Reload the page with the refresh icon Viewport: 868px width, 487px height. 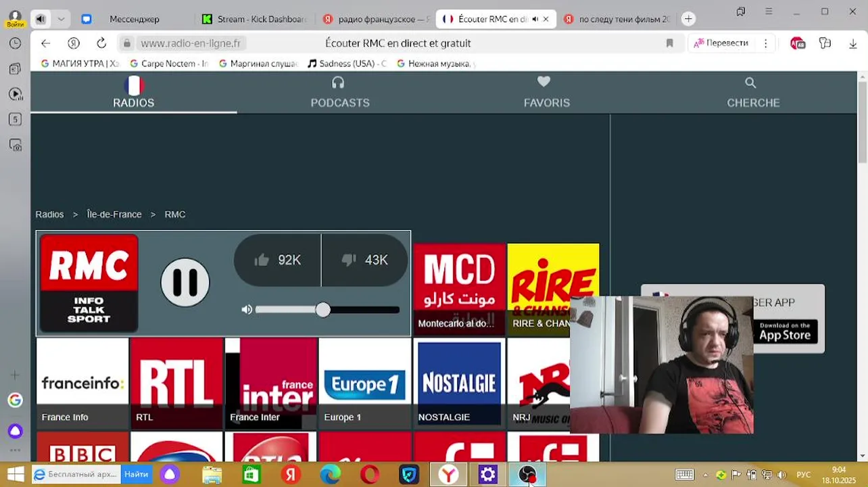pyautogui.click(x=101, y=43)
